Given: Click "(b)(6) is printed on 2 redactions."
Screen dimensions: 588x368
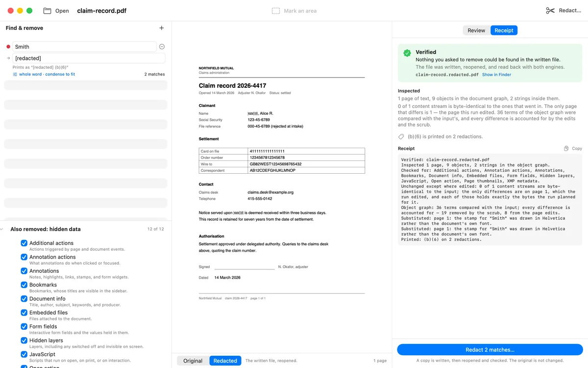Looking at the screenshot, I should 445,136.
